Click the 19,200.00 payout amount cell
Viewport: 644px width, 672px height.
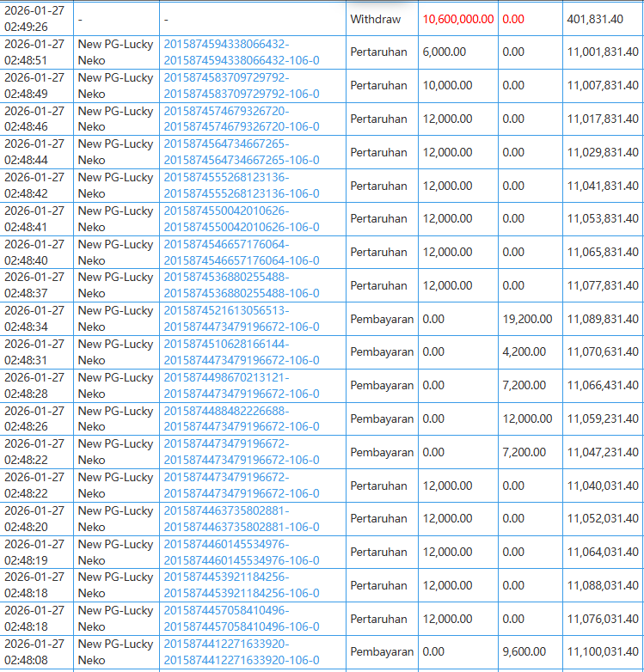coord(527,319)
